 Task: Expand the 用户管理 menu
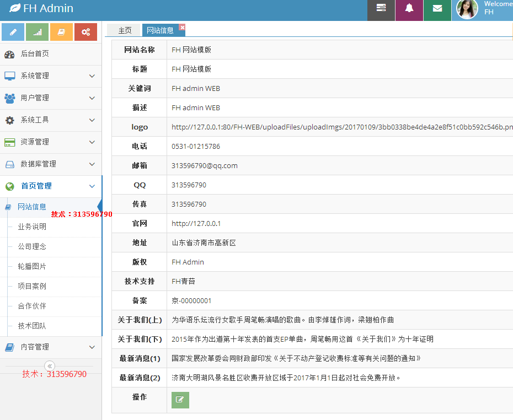click(51, 98)
